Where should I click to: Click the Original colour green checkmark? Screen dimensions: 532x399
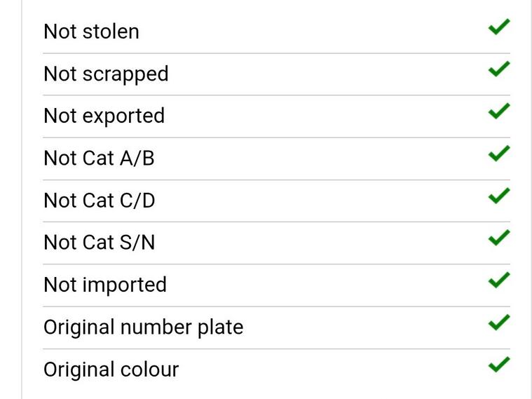(498, 365)
